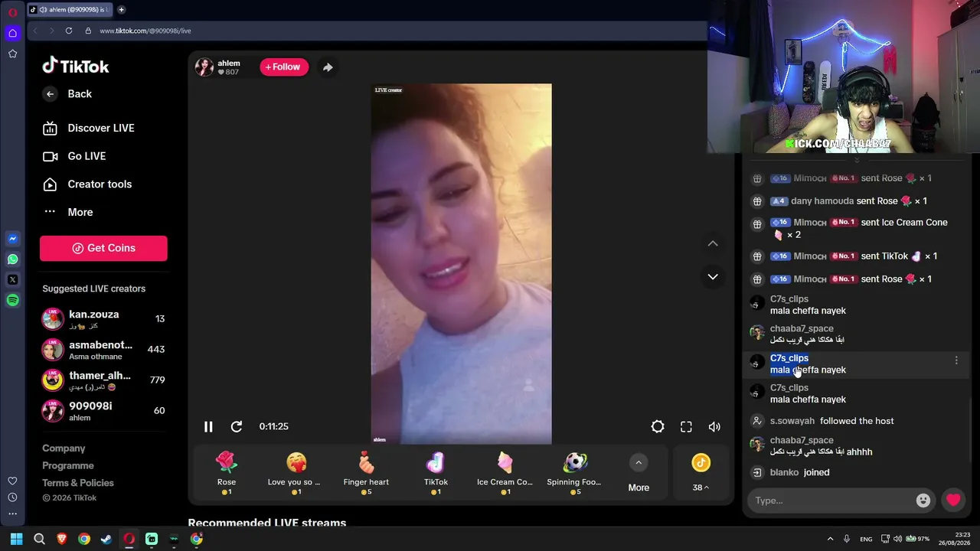Image resolution: width=980 pixels, height=551 pixels.
Task: Follow the host ahlem
Action: [x=283, y=67]
